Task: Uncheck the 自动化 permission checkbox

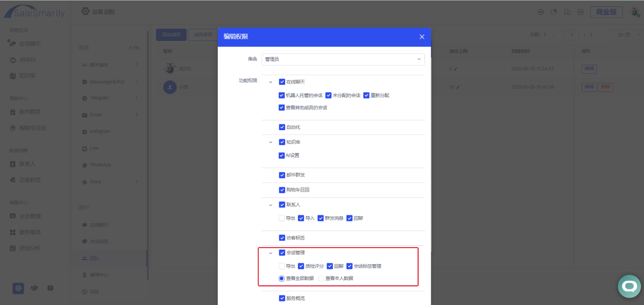Action: coord(282,127)
